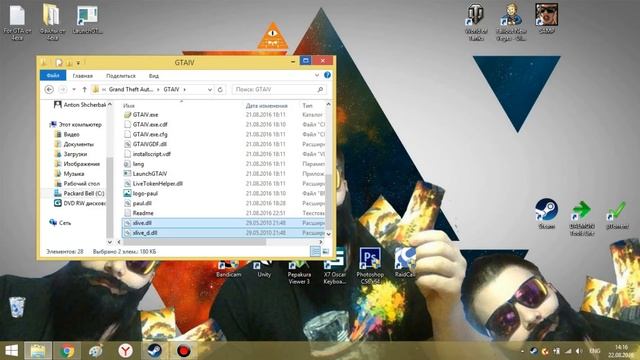
Task: Select xlive.dll file
Action: (x=224, y=223)
